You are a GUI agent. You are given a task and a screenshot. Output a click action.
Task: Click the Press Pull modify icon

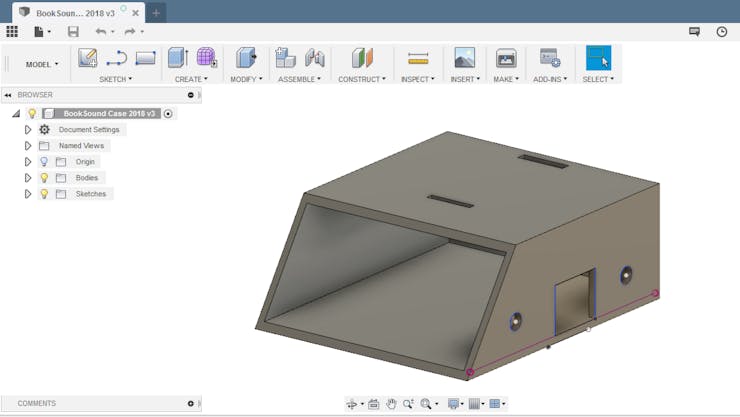pyautogui.click(x=246, y=58)
